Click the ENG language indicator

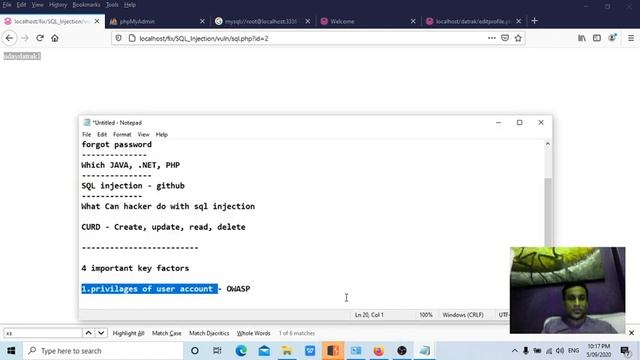pyautogui.click(x=573, y=351)
